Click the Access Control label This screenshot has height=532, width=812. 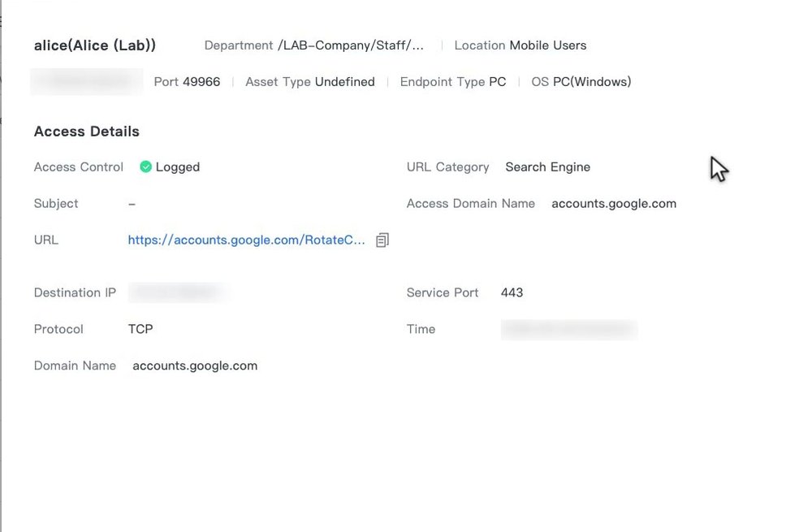click(x=78, y=167)
